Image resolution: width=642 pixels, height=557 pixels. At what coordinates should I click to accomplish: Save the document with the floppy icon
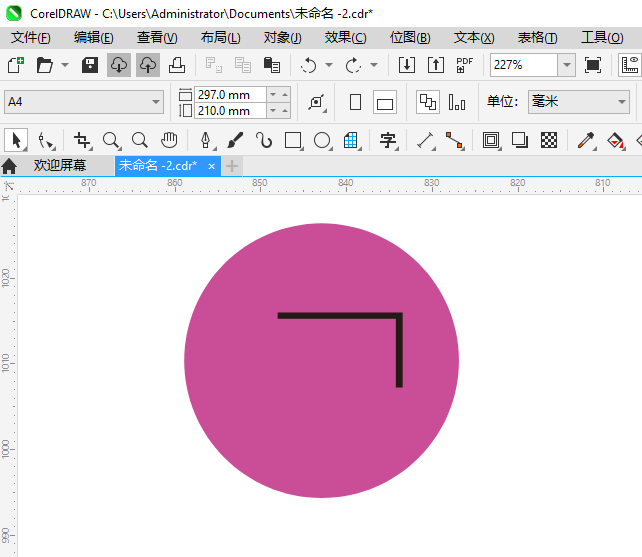coord(90,65)
